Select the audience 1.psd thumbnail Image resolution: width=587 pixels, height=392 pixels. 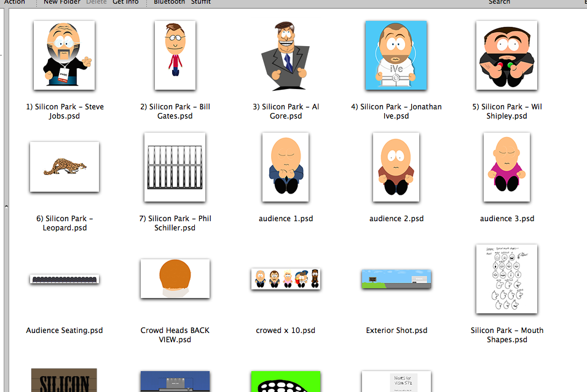coord(286,167)
